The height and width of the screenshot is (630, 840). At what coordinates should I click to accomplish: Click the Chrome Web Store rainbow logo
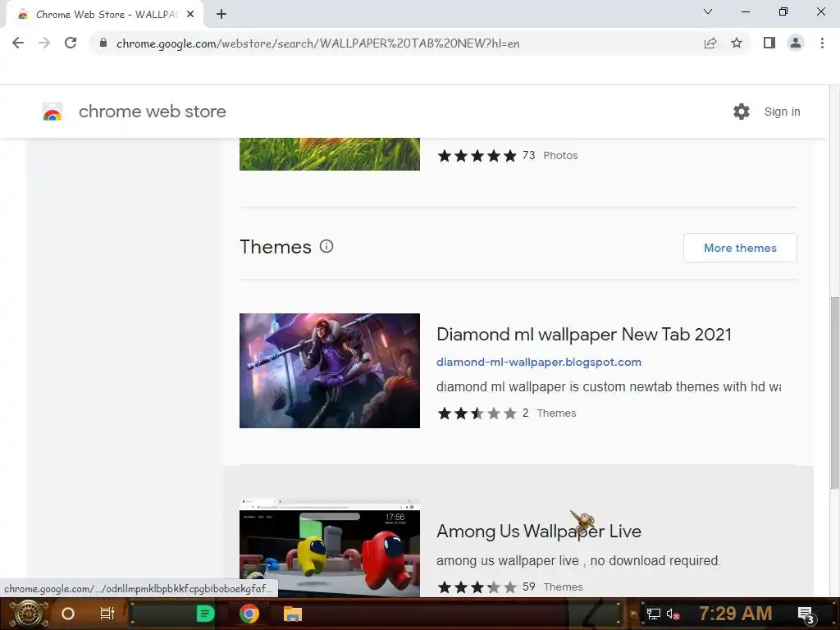point(52,112)
